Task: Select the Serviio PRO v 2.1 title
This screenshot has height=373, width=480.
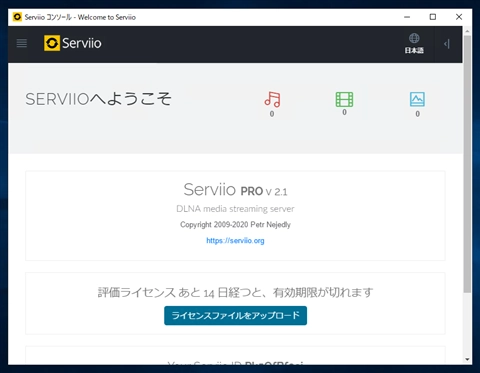Action: 235,190
